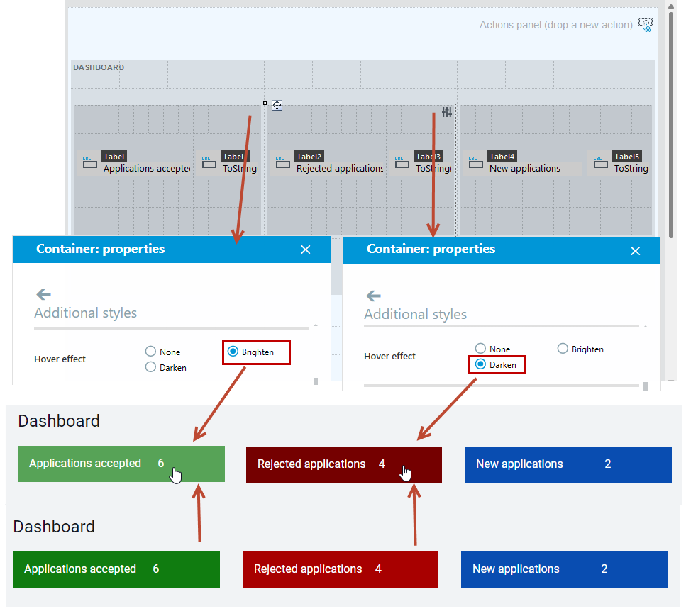Close the properties panel with Darken selected

635,251
